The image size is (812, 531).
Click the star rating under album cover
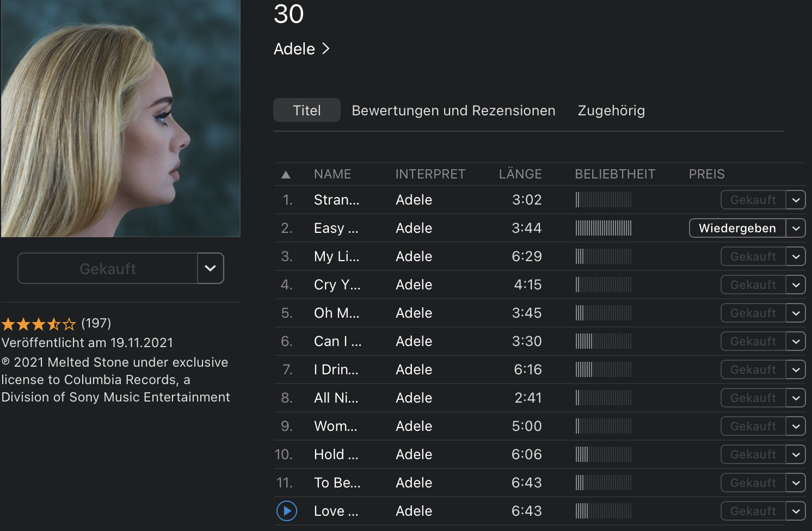click(39, 325)
